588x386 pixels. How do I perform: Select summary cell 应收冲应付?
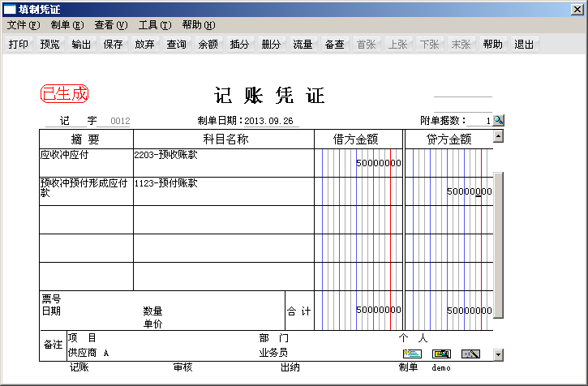pos(86,163)
